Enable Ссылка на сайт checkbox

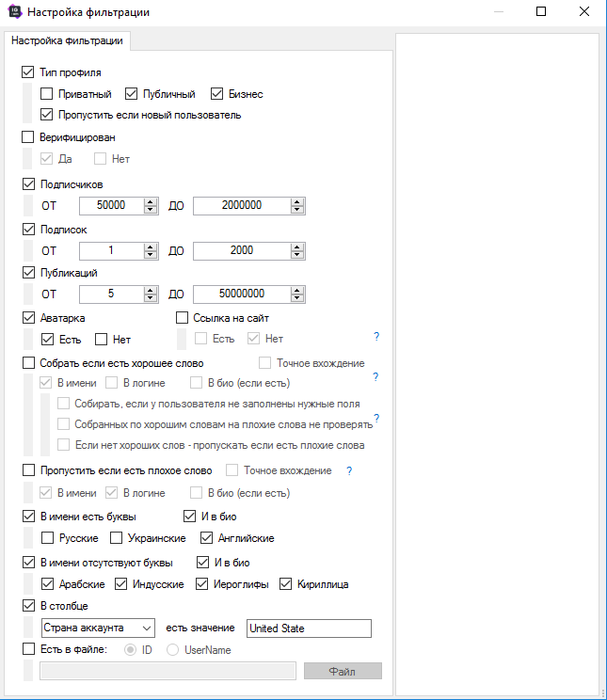[182, 318]
